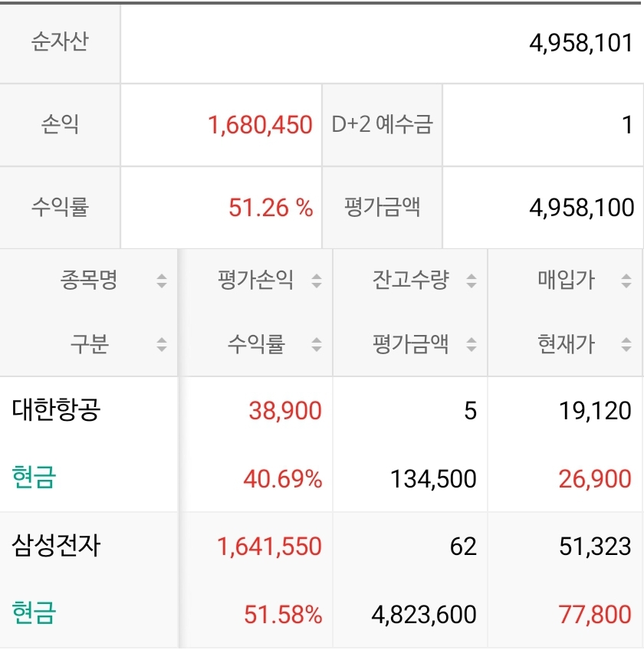Click sort icon beside 잔고수량
The image size is (644, 650).
pyautogui.click(x=471, y=281)
